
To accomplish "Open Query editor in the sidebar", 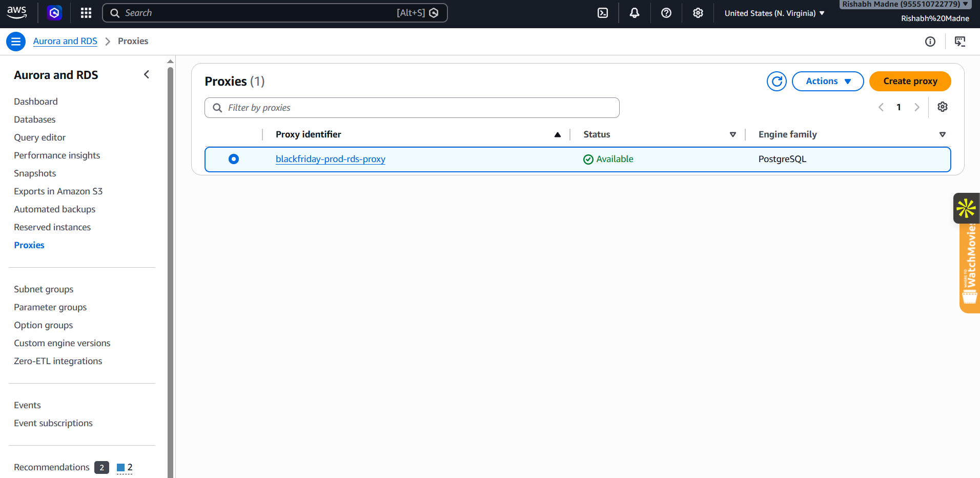I will [40, 137].
